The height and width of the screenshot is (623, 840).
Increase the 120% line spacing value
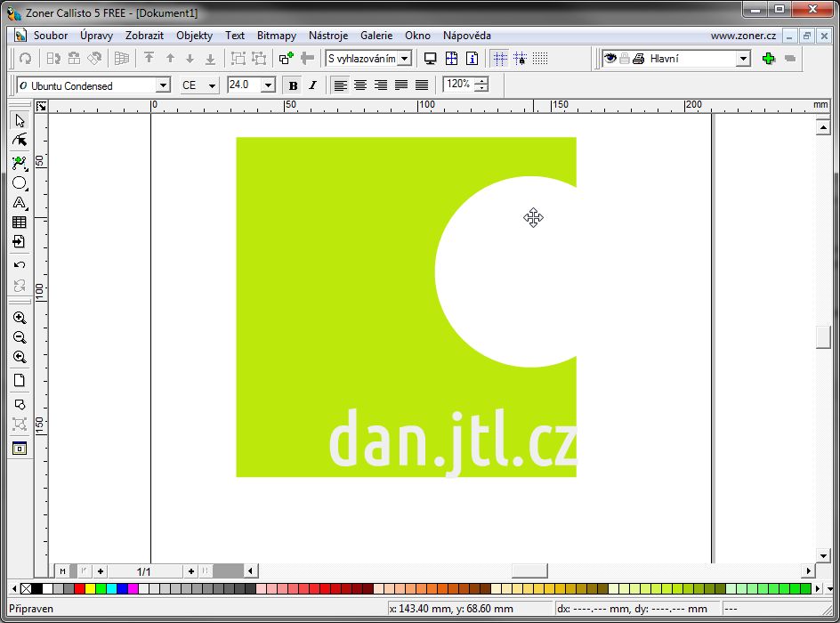[482, 81]
